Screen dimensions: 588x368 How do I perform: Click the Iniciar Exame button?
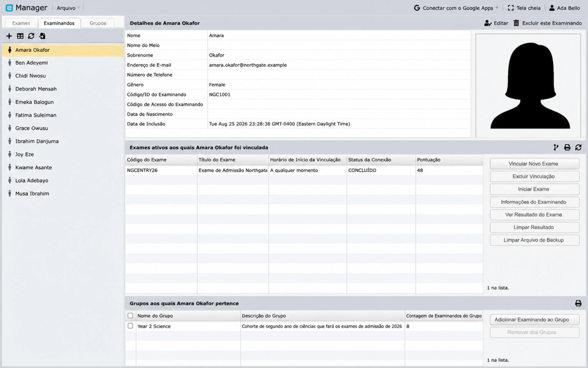tap(535, 189)
